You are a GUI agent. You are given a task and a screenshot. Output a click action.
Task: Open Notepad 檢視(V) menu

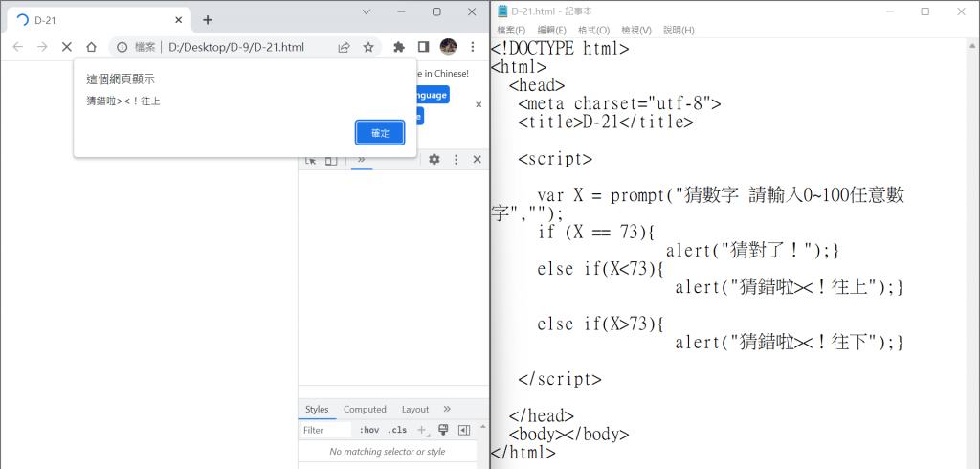click(636, 30)
